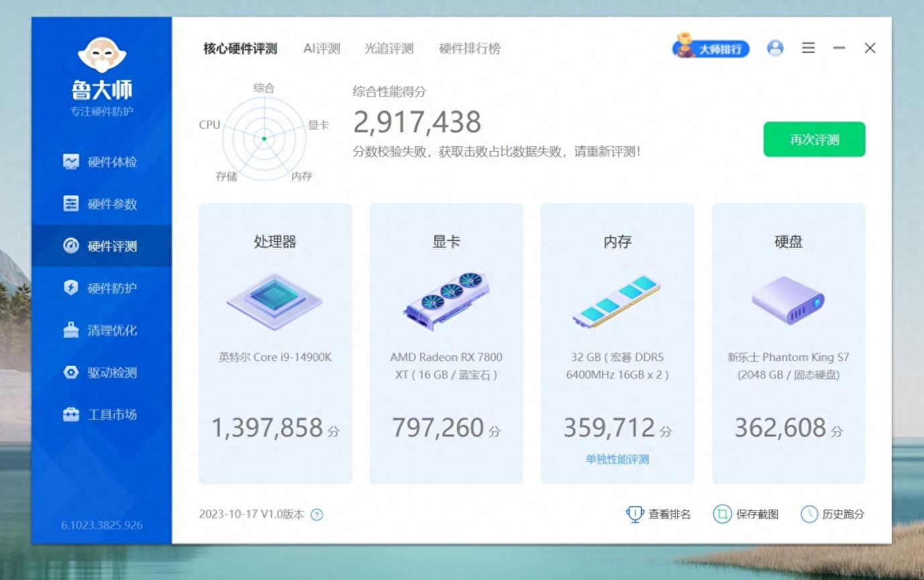The width and height of the screenshot is (924, 580).
Task: Click the 鲁大师 mascot logo
Action: [x=102, y=54]
